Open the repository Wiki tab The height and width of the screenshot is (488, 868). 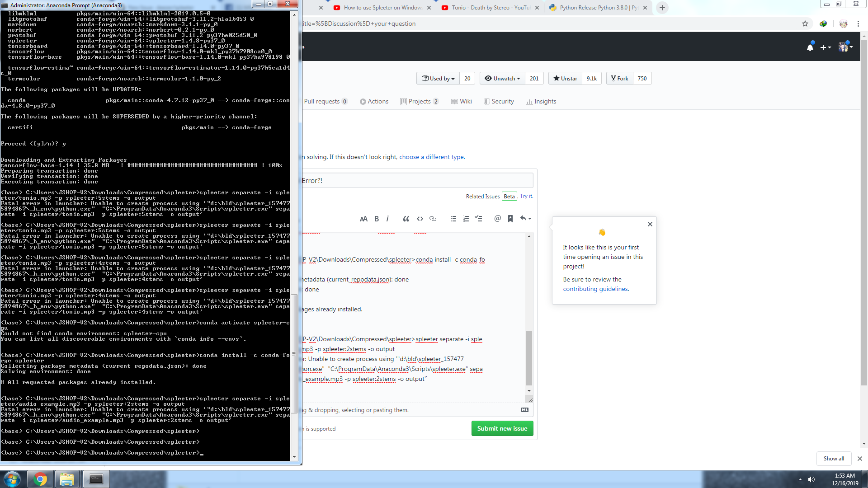461,101
